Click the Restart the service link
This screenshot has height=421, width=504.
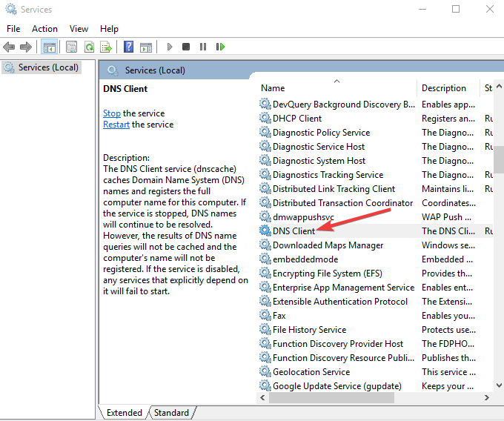pos(116,125)
